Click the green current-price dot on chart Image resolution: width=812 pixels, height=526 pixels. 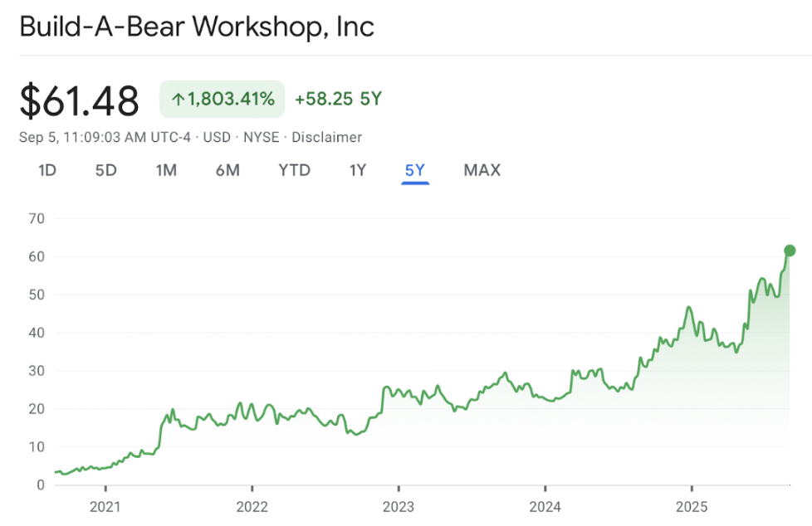(x=790, y=251)
